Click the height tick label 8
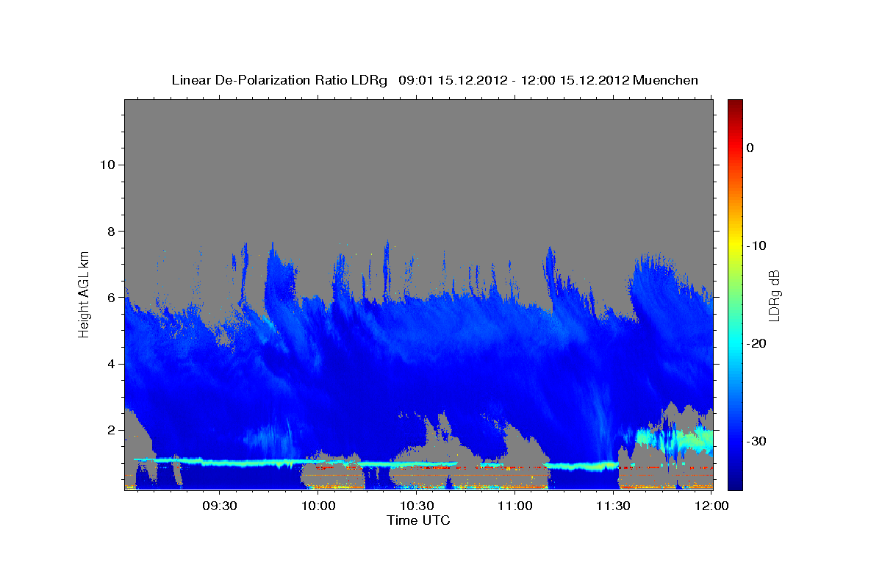This screenshot has width=882, height=588. tap(110, 231)
